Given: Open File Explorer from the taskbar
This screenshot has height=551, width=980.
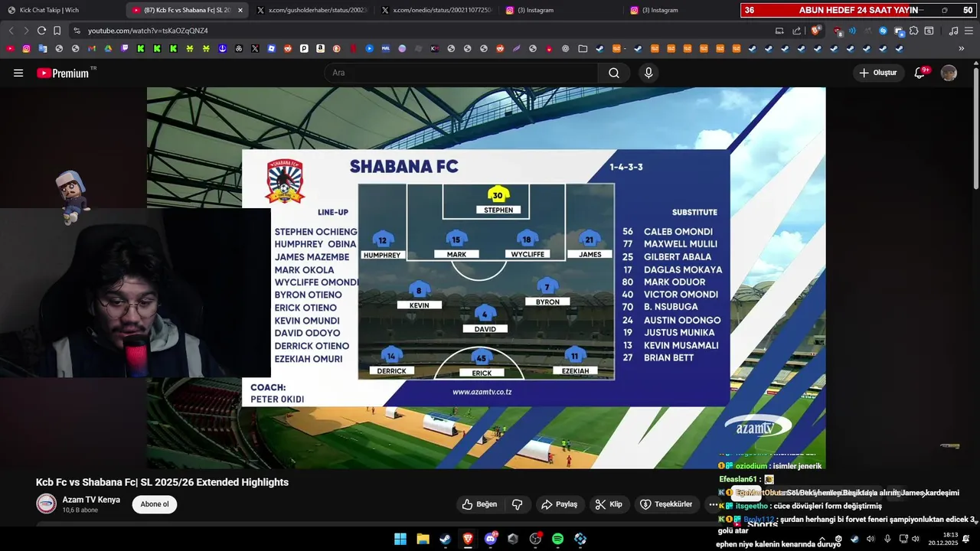Looking at the screenshot, I should (x=423, y=539).
